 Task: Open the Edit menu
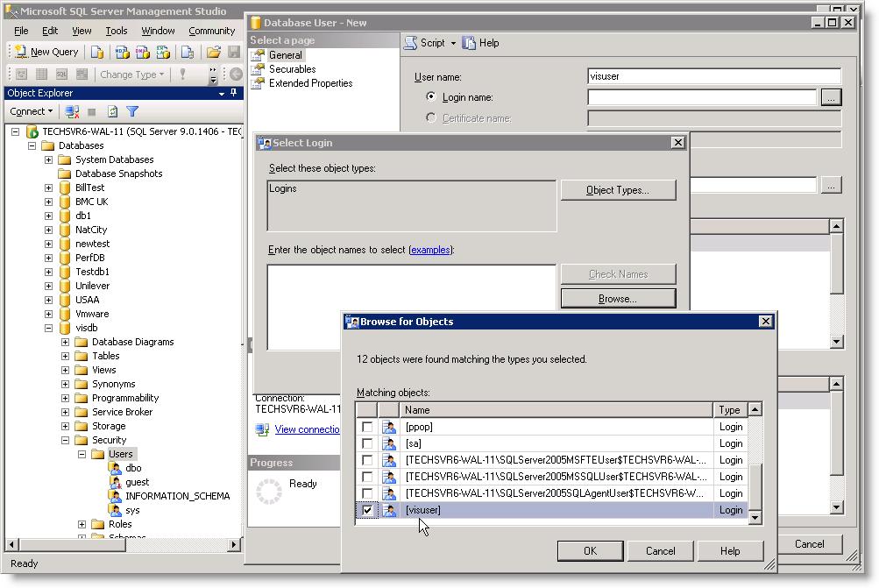50,31
